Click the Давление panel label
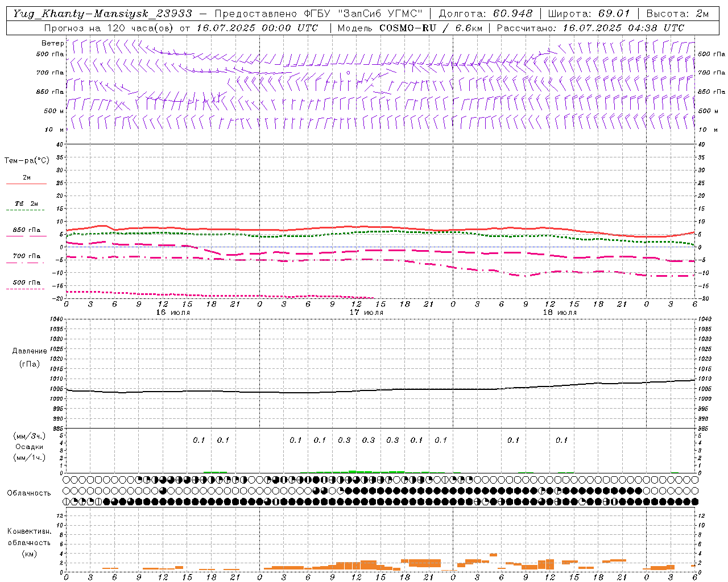 [30, 351]
